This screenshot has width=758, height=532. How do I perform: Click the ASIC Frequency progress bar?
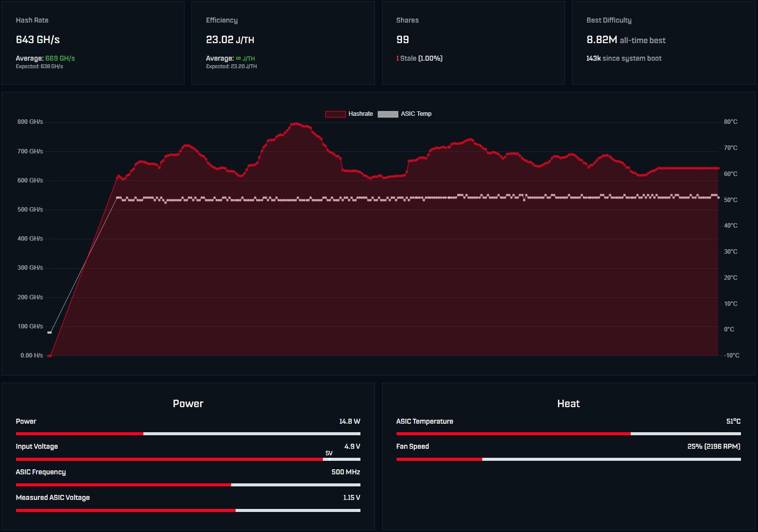(x=188, y=485)
